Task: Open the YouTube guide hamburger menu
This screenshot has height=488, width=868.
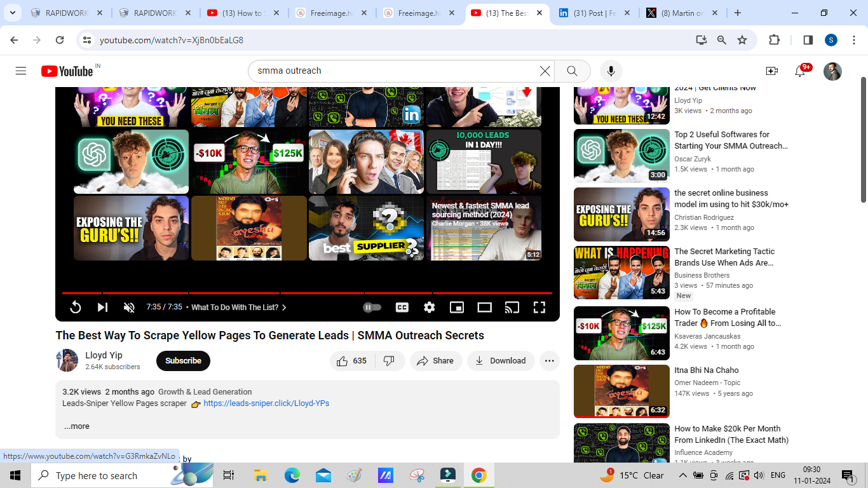Action: point(21,71)
